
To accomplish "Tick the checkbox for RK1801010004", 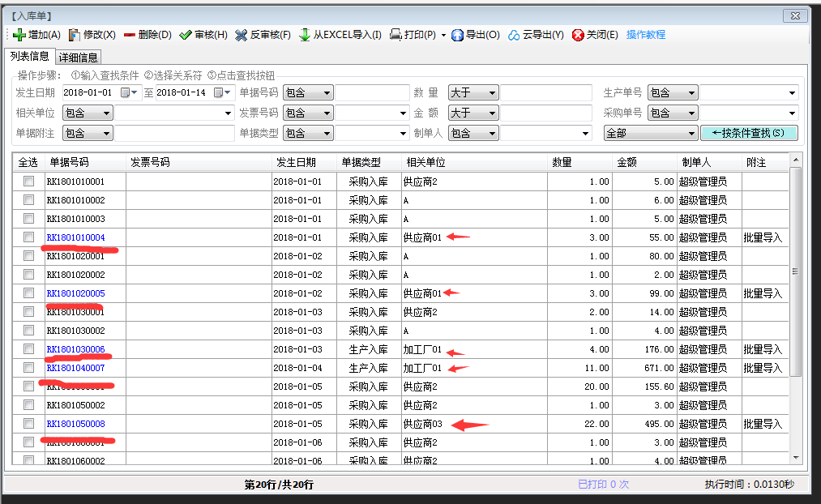I will [29, 237].
